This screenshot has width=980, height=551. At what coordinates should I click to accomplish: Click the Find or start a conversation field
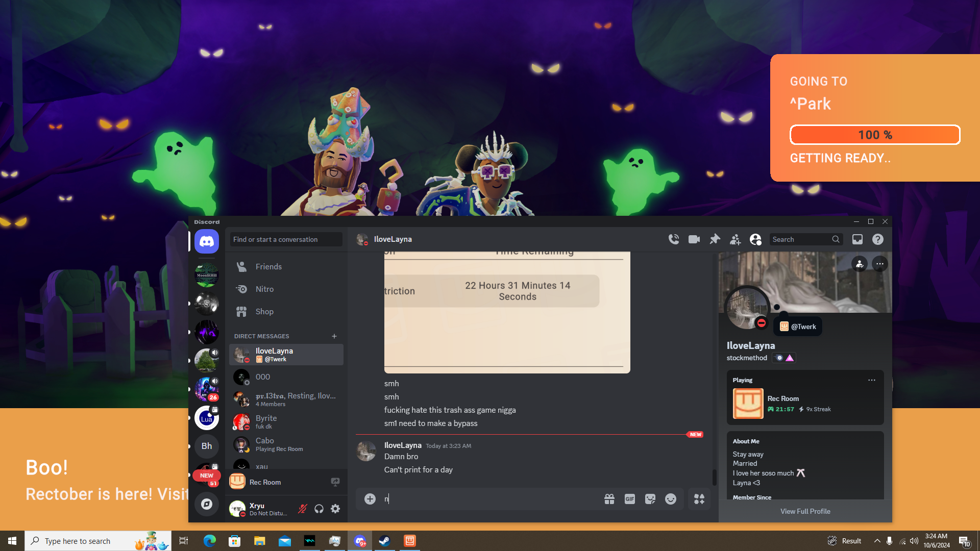[x=286, y=239]
